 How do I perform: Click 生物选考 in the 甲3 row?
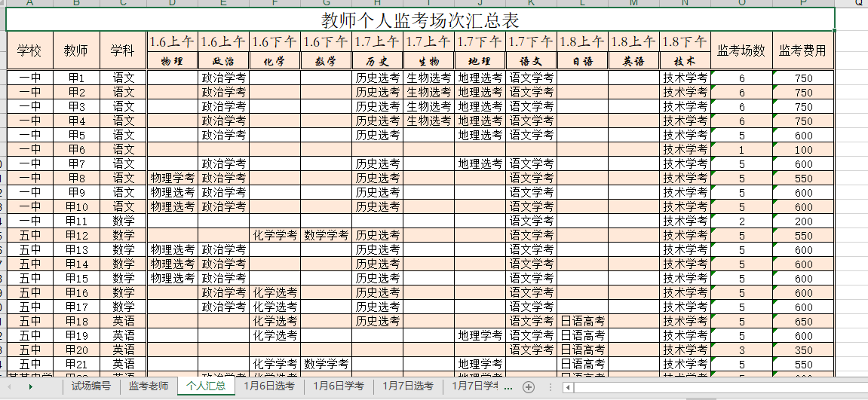(428, 107)
